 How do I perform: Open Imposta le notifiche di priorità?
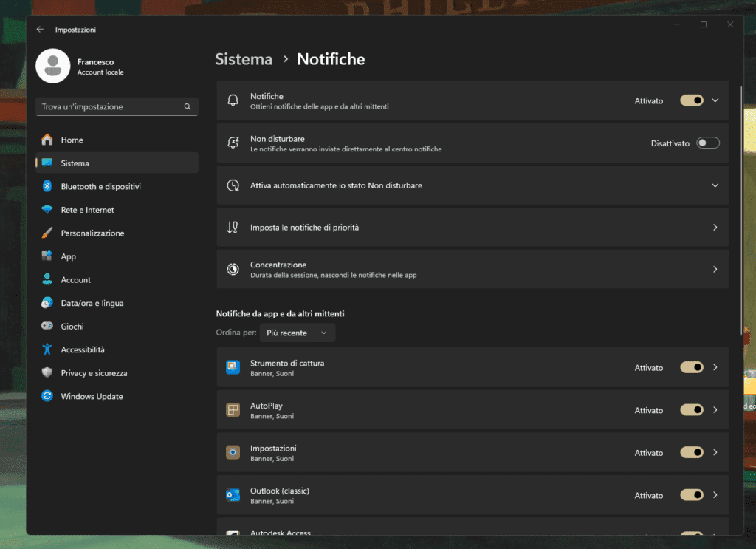pyautogui.click(x=472, y=227)
